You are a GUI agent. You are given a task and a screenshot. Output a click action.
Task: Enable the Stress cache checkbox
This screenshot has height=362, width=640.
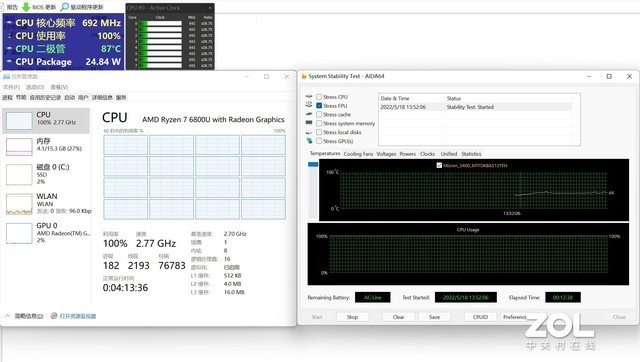pyautogui.click(x=319, y=114)
